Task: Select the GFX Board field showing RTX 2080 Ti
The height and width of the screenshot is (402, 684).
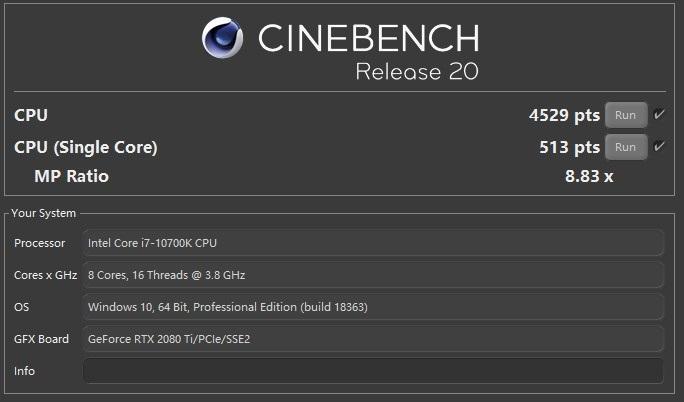Action: tap(373, 339)
